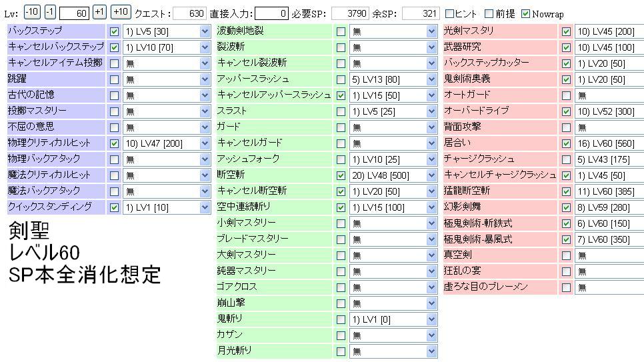Click the 魔法クリティカルヒット label
The height and width of the screenshot is (362, 644).
[49, 175]
